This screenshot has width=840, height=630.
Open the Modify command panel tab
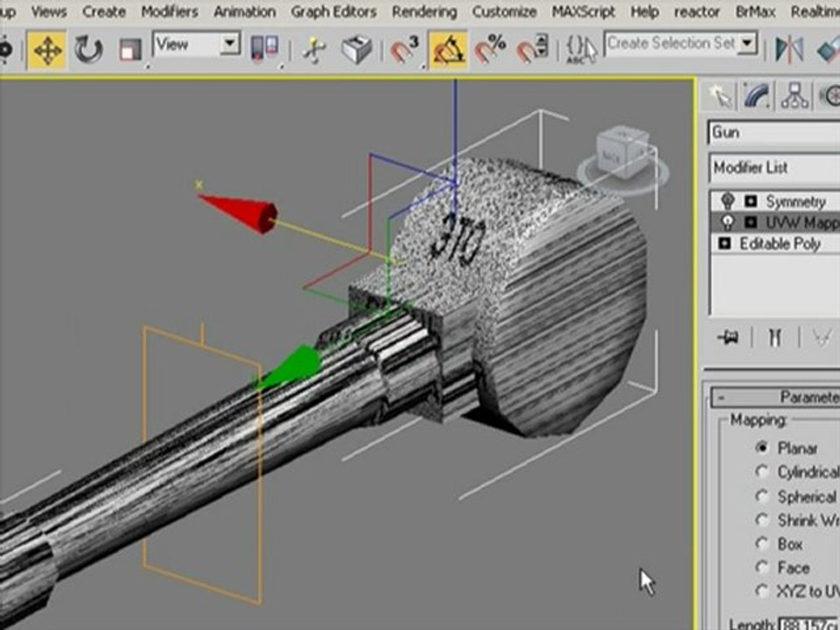tap(756, 96)
